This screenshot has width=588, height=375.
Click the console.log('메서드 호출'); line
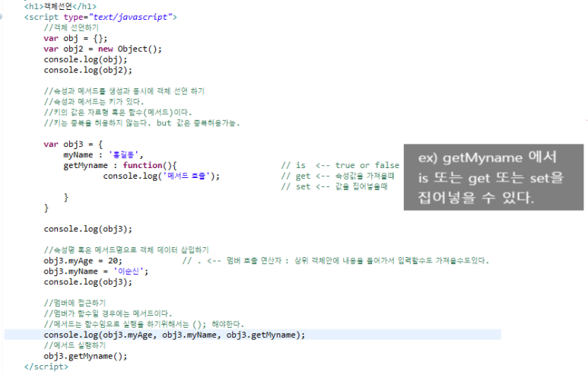pos(161,176)
